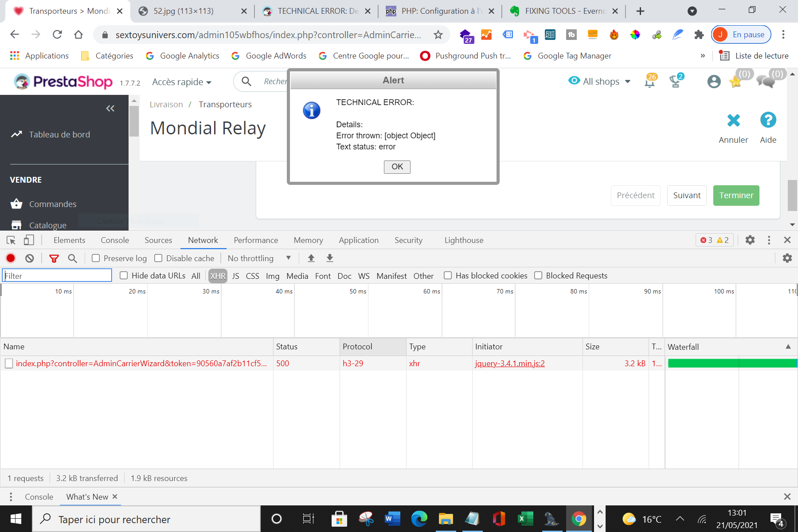Open the drawer three-dot menu

coord(11,497)
